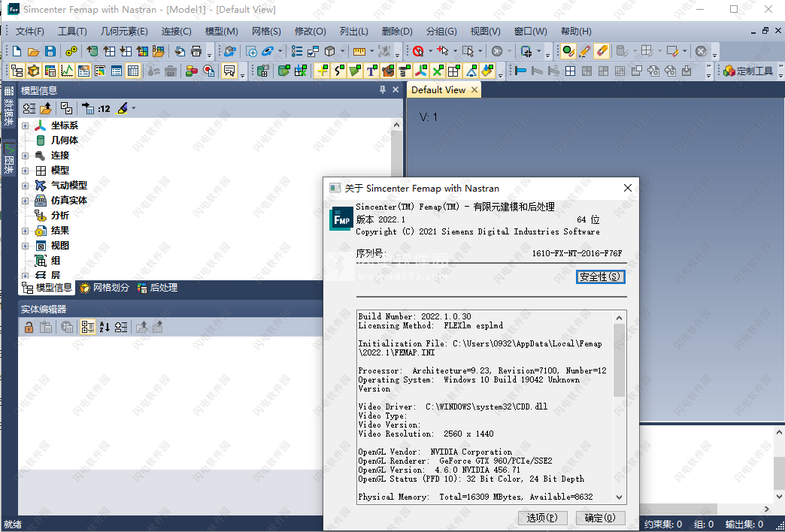Expand the 连接 tree node

pos(25,156)
